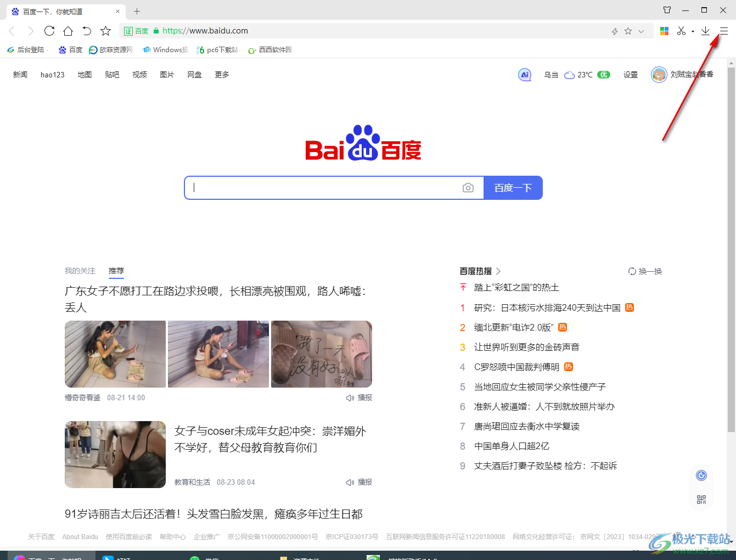
Task: Open the pc6下载站 bookmark
Action: (218, 50)
